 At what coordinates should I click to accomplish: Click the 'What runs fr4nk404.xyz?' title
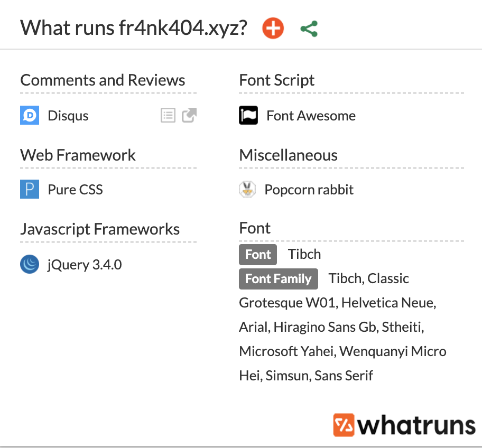[134, 28]
